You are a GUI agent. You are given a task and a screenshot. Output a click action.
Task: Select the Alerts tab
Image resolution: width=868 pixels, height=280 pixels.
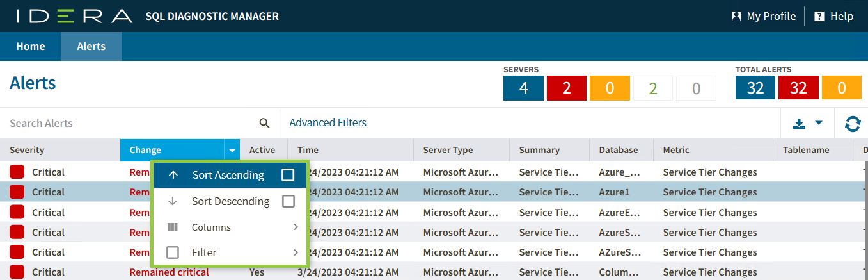(x=91, y=46)
